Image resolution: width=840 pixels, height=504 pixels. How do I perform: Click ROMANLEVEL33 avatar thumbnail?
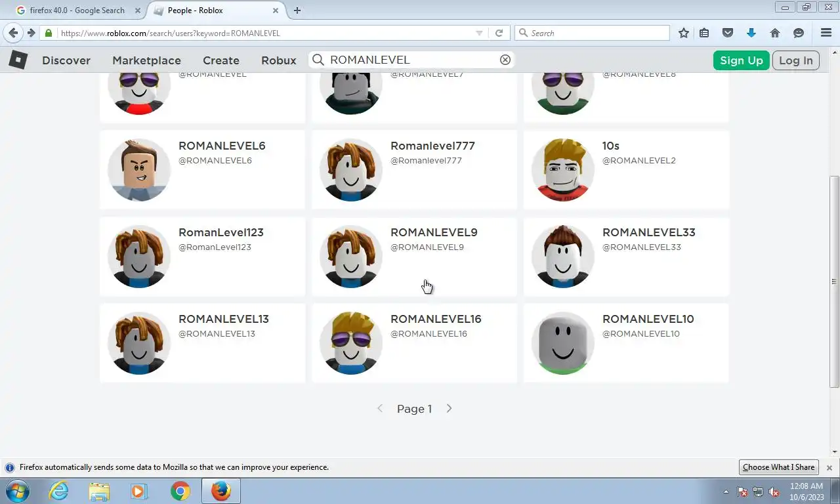point(563,257)
